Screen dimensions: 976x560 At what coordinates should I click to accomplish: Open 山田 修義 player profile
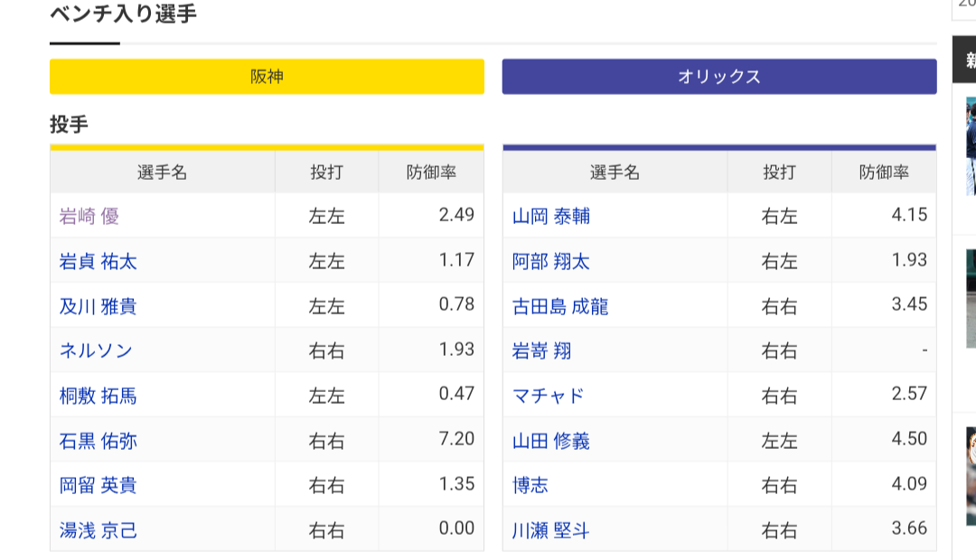pos(550,441)
